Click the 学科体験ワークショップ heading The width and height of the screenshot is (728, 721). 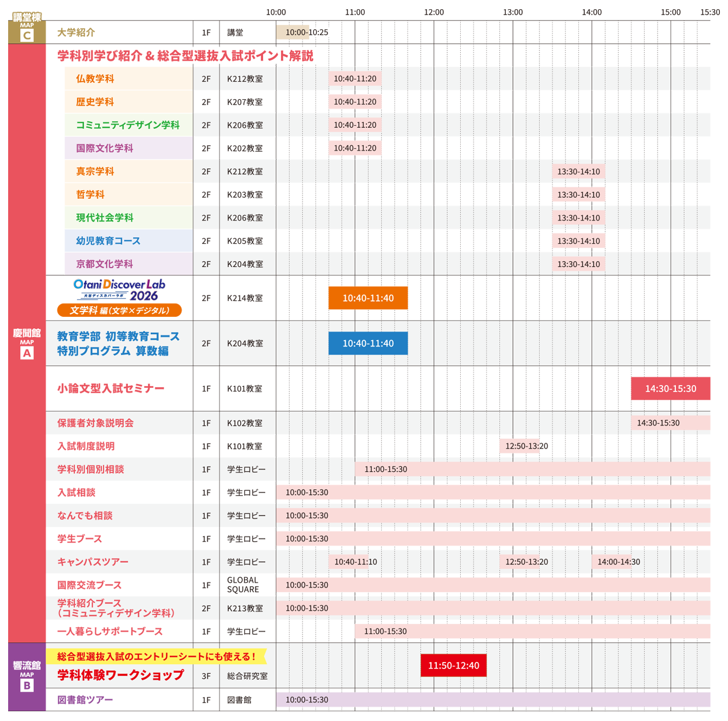(x=121, y=675)
